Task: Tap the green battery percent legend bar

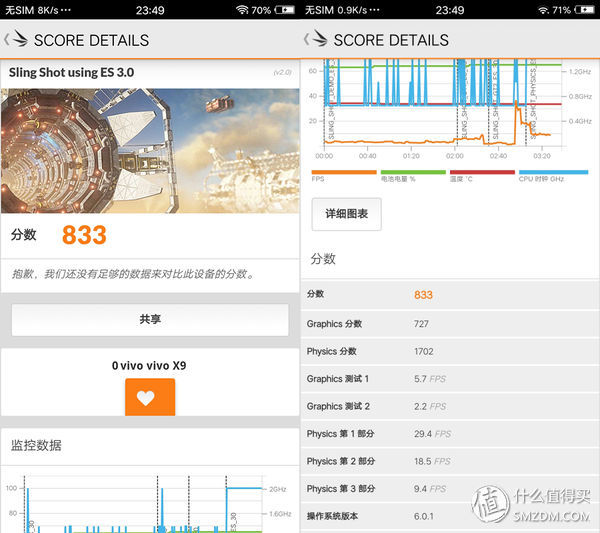Action: tap(413, 172)
